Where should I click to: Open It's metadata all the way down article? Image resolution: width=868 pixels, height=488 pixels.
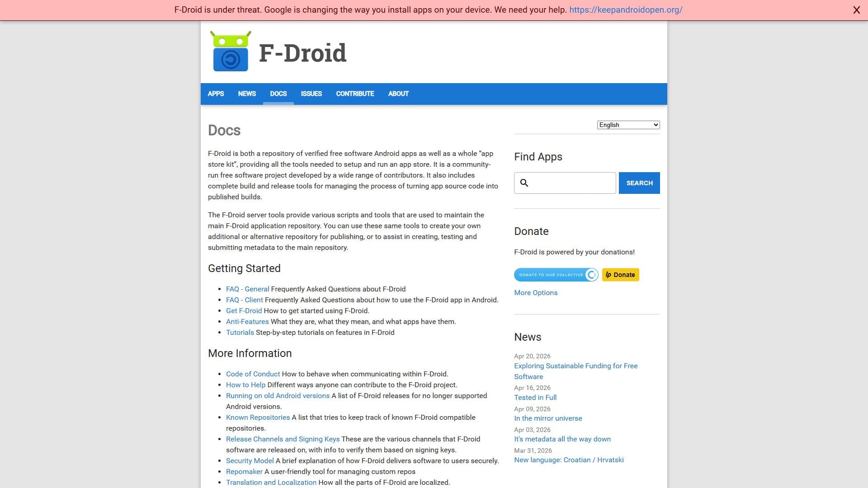coord(562,439)
